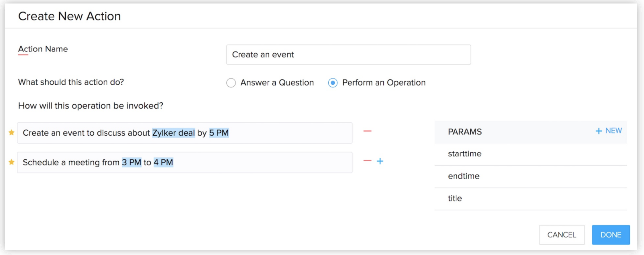This screenshot has height=255, width=644.
Task: Click the highlighted '5 PM' parameter text
Action: click(x=219, y=133)
